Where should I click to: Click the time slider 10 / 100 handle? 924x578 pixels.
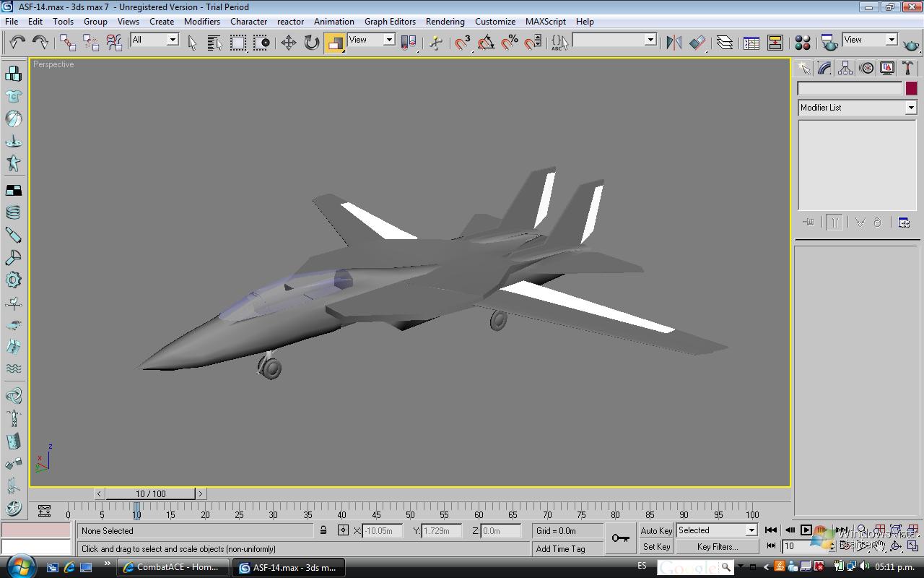pyautogui.click(x=150, y=493)
